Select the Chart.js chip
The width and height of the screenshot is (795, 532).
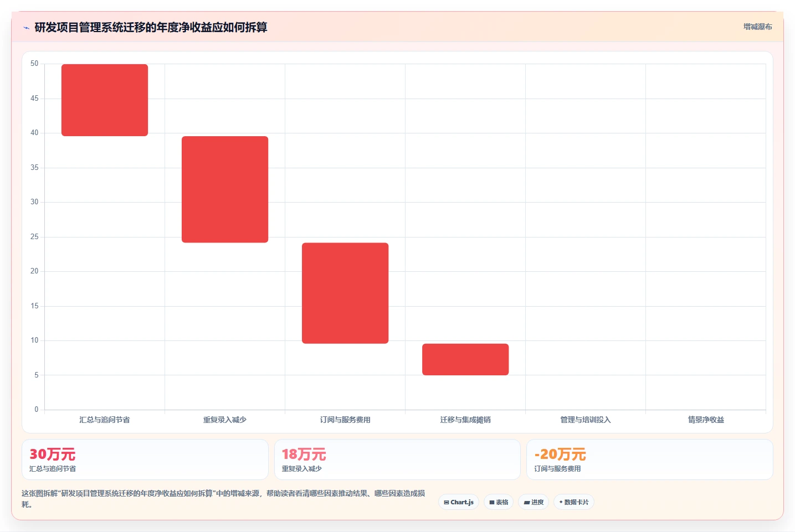[459, 502]
